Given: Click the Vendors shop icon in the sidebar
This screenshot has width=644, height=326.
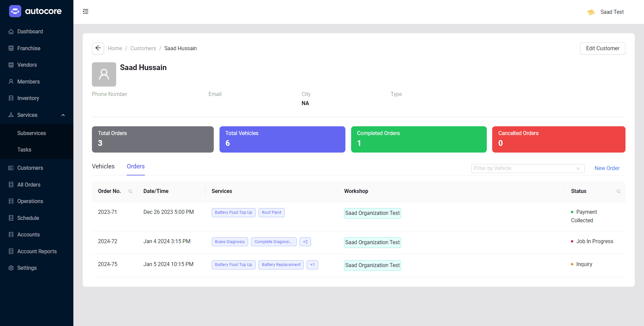Looking at the screenshot, I should point(11,65).
